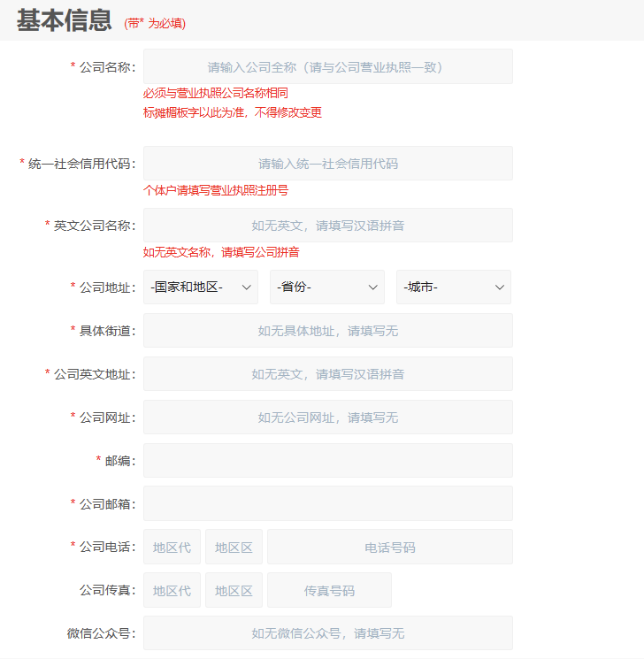Image resolution: width=644 pixels, height=659 pixels.
Task: Click the 公司名称 input field
Action: 328,66
